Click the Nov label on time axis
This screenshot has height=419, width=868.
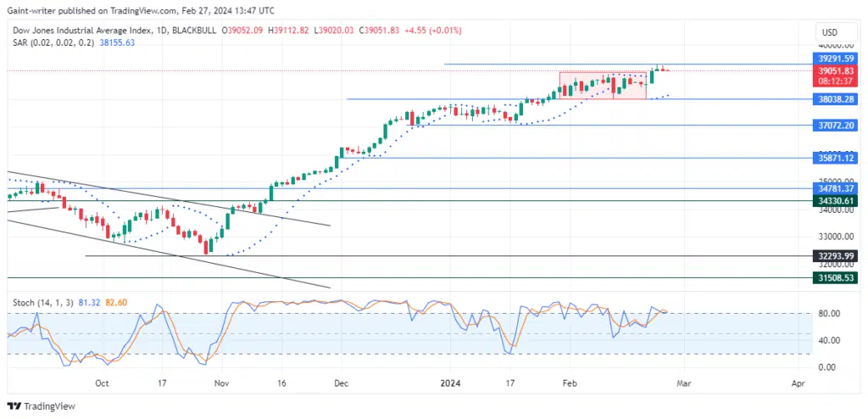click(222, 383)
